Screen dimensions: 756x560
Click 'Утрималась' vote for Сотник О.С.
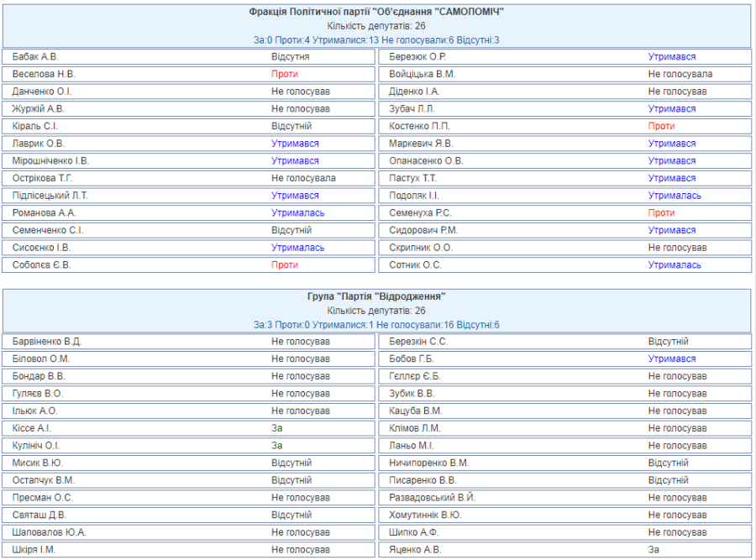(675, 265)
